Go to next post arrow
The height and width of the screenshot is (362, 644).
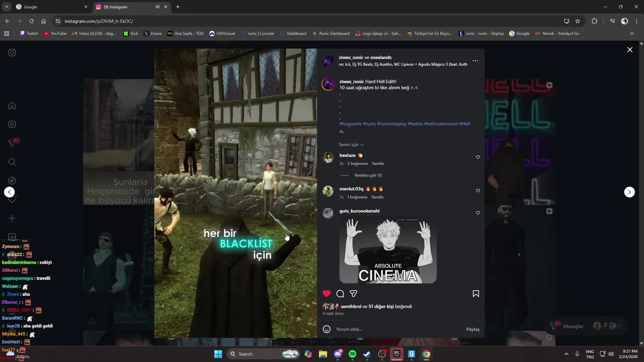click(629, 192)
